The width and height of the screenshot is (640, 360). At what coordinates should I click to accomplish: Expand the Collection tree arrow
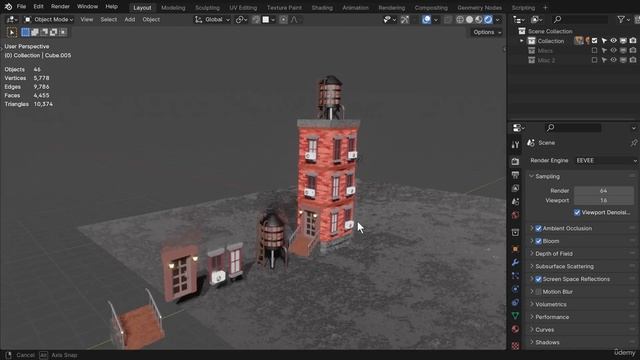(x=522, y=41)
